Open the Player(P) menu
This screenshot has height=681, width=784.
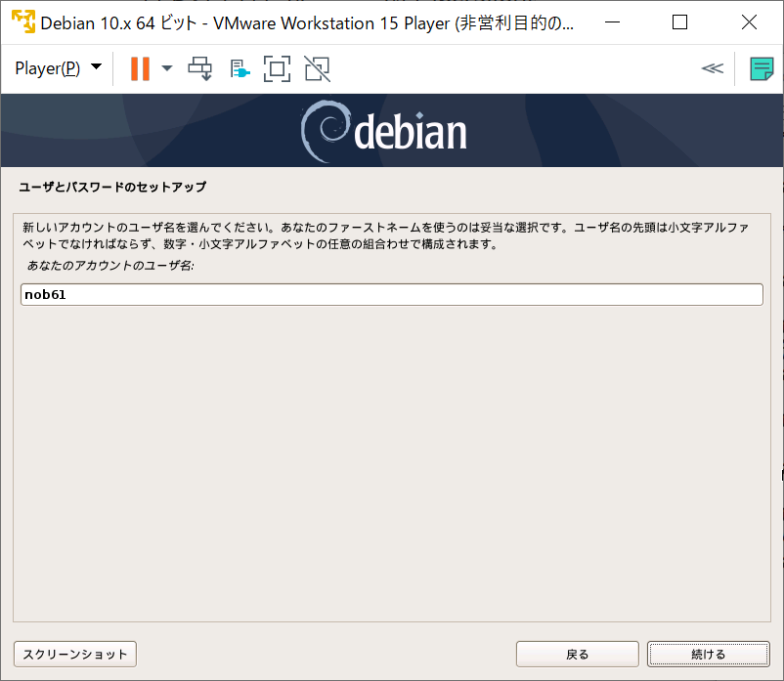pos(58,68)
